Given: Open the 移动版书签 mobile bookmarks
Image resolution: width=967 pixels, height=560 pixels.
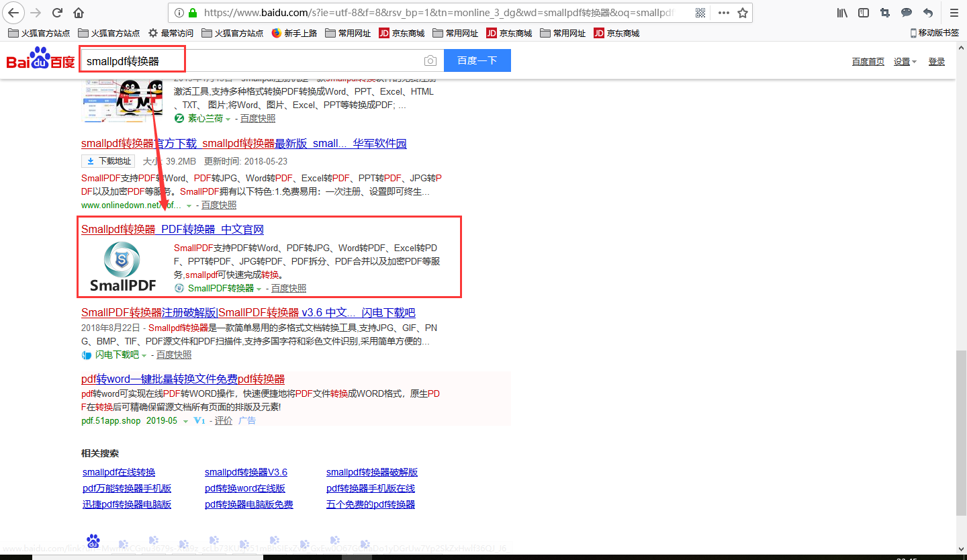Looking at the screenshot, I should 934,33.
